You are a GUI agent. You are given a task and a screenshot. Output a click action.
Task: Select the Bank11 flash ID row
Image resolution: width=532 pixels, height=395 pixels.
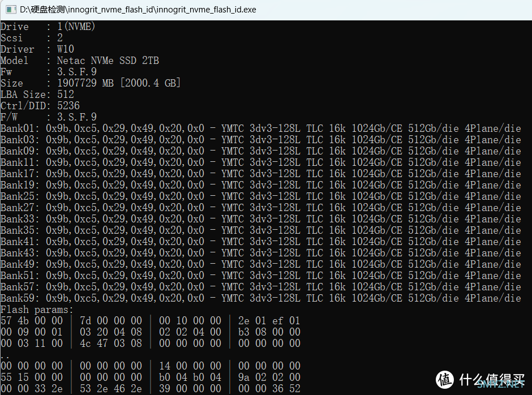pyautogui.click(x=260, y=162)
